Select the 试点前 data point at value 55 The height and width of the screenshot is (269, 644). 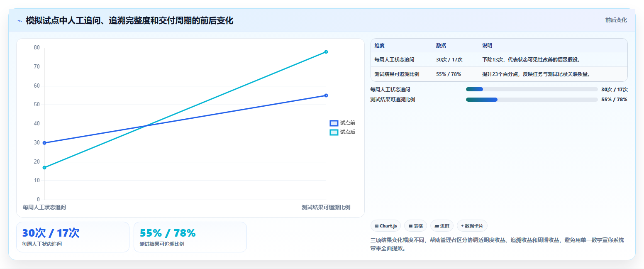[x=326, y=95]
